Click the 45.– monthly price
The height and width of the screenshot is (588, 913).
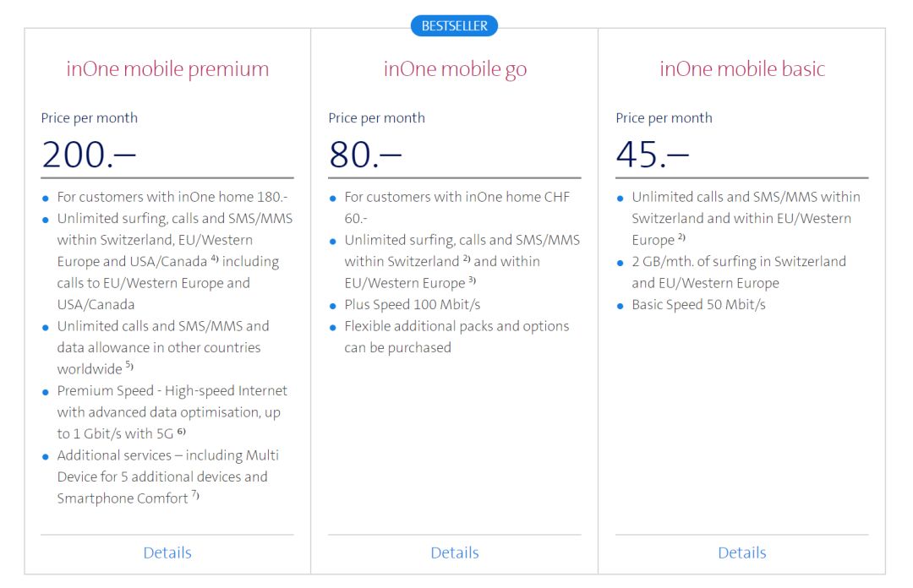(653, 155)
